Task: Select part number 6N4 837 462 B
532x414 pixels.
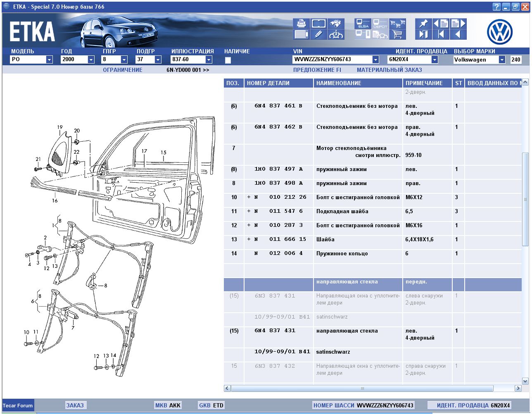Action: click(278, 127)
